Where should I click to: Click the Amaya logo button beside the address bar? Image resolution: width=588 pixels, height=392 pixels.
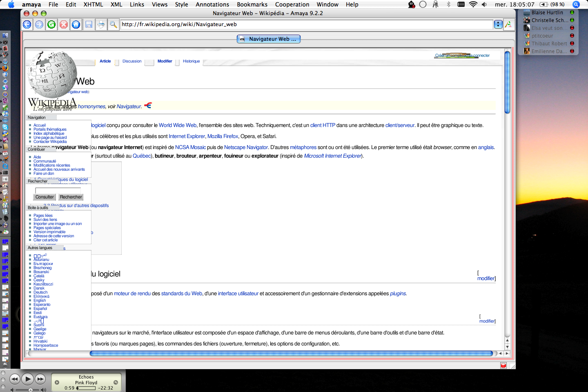[x=508, y=24]
